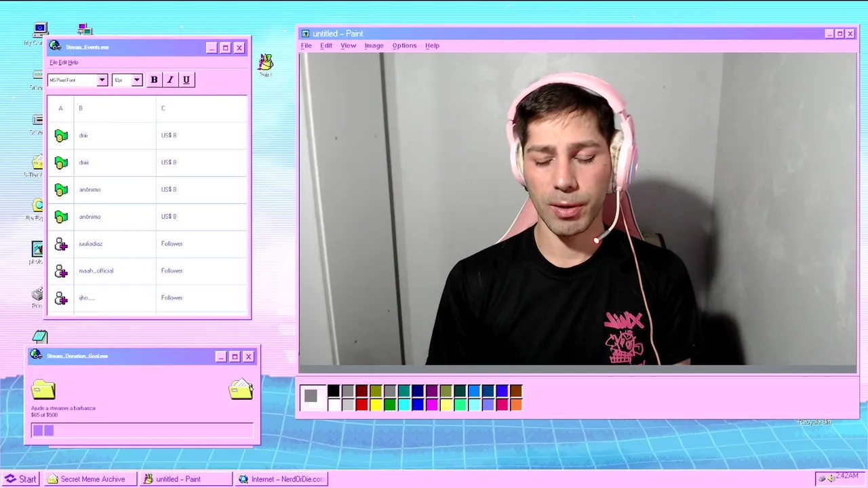The height and width of the screenshot is (488, 868).
Task: Minimize the Stream_Events.exe window
Action: click(x=212, y=47)
